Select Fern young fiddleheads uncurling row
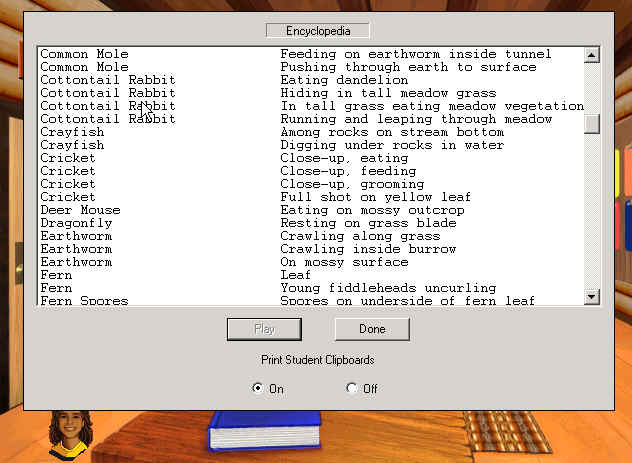The image size is (632, 463). tap(311, 288)
